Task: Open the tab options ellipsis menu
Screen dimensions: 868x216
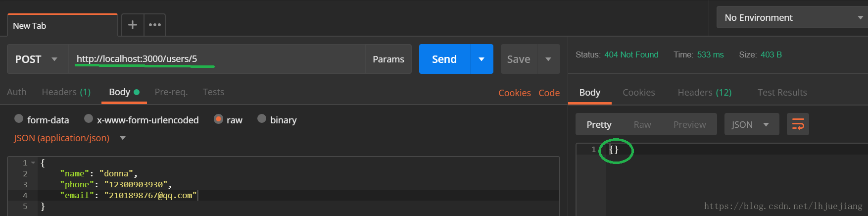Action: click(155, 25)
